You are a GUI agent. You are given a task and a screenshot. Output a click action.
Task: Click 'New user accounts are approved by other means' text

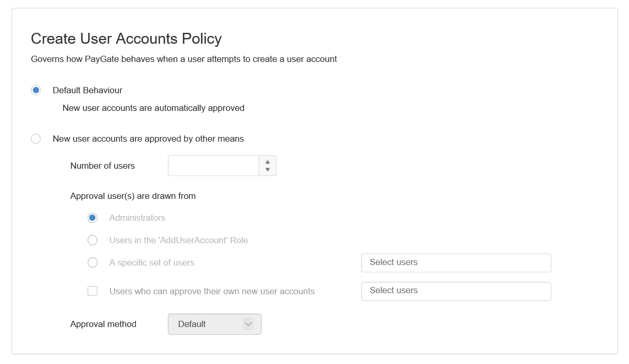coord(148,139)
